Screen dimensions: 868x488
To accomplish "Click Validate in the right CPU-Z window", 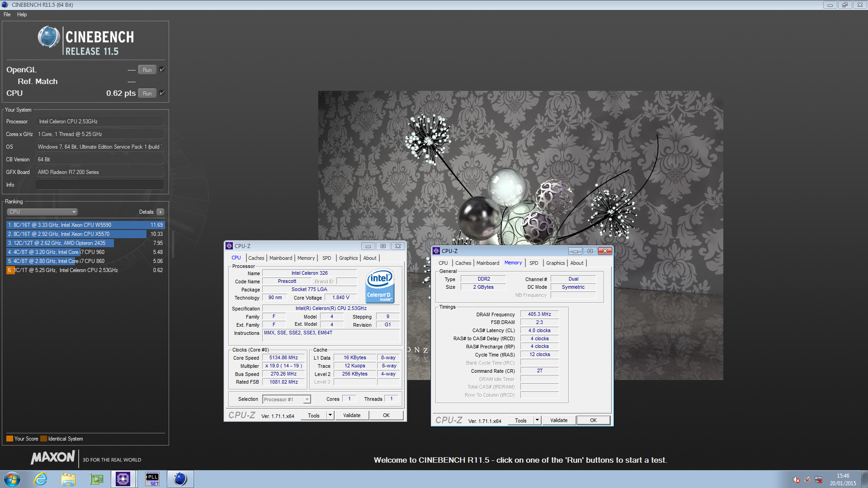I will point(559,420).
